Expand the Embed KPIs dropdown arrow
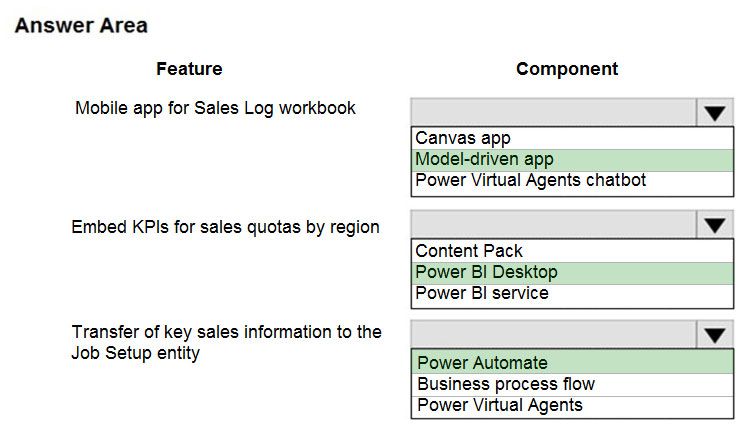The height and width of the screenshot is (432, 755). pyautogui.click(x=715, y=224)
